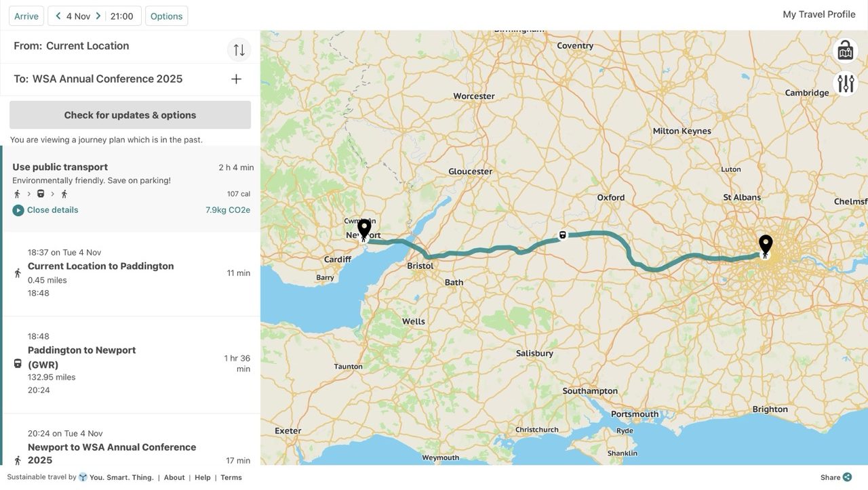Viewport: 868px width, 490px height.
Task: Select the London destination pin on map
Action: click(766, 245)
